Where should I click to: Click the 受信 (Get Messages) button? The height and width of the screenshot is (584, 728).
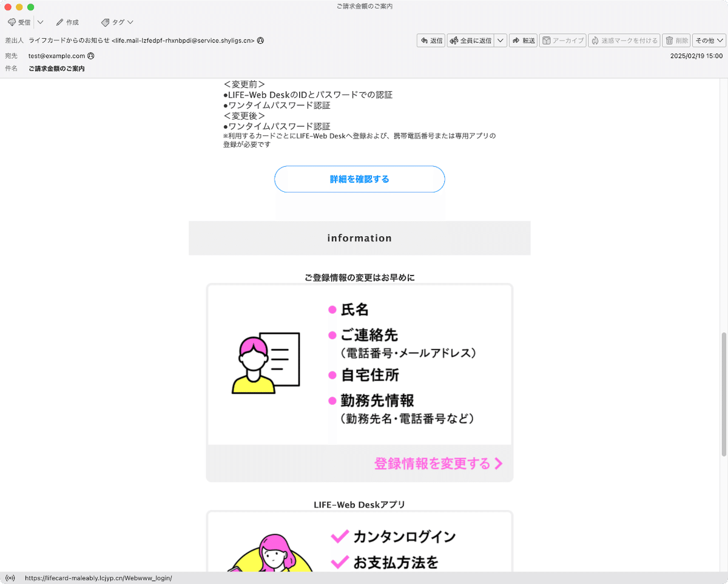click(x=19, y=22)
